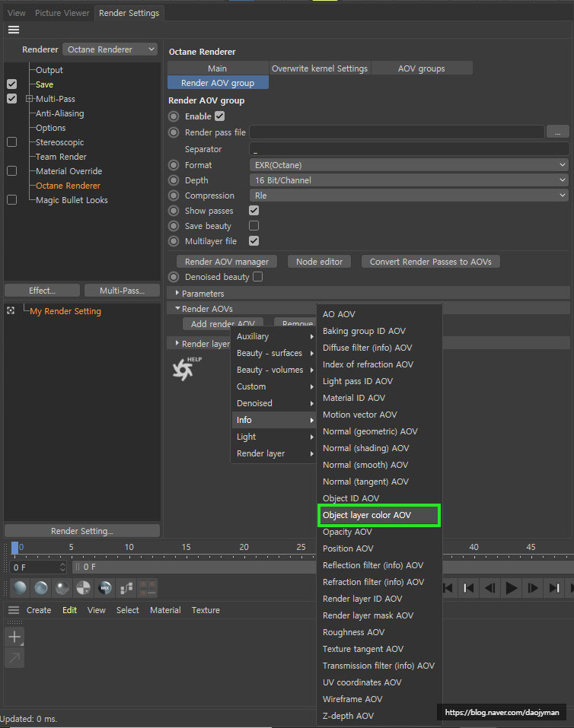
Task: Switch to the AOV groups tab
Action: pos(422,68)
